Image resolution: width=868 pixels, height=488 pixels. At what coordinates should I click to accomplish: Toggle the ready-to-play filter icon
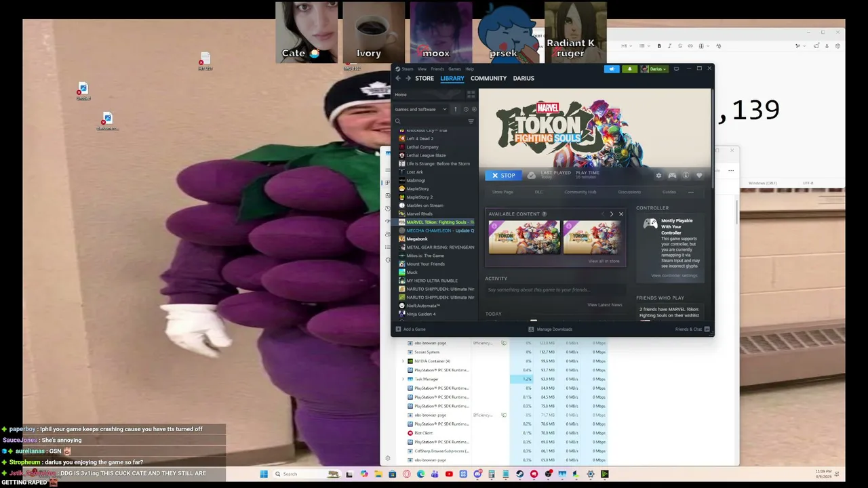473,109
